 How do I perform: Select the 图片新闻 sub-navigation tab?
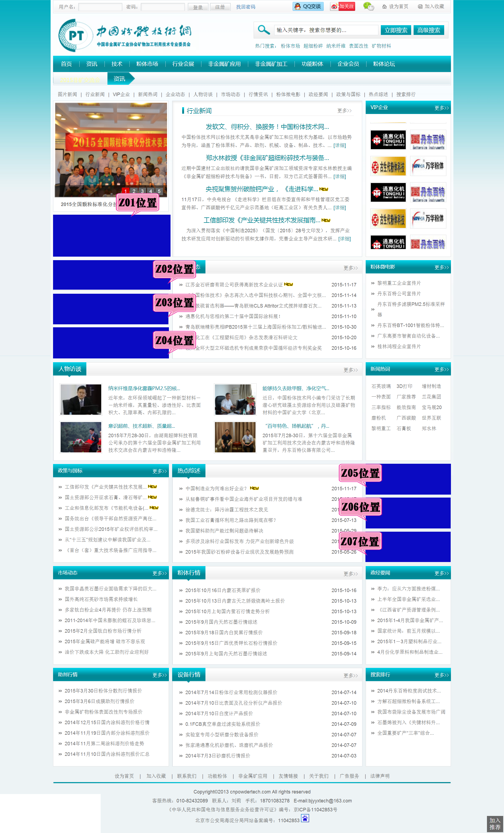[67, 94]
